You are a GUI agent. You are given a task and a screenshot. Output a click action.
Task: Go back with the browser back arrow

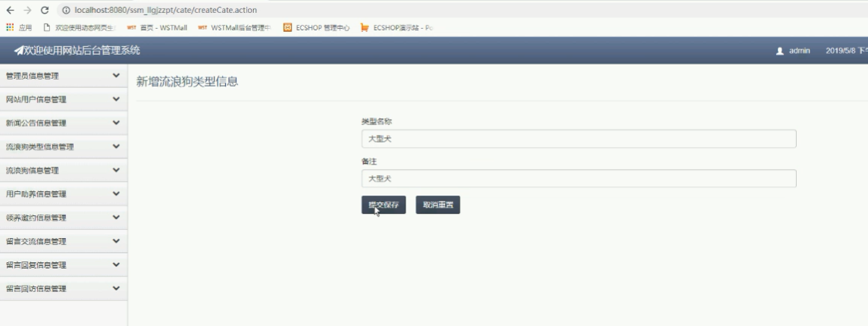click(10, 10)
